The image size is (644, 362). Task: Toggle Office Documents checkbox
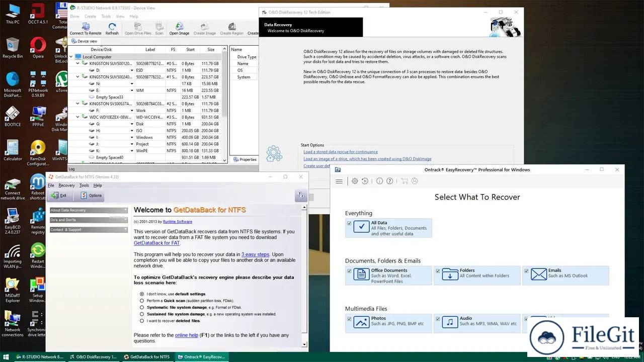coord(349,271)
